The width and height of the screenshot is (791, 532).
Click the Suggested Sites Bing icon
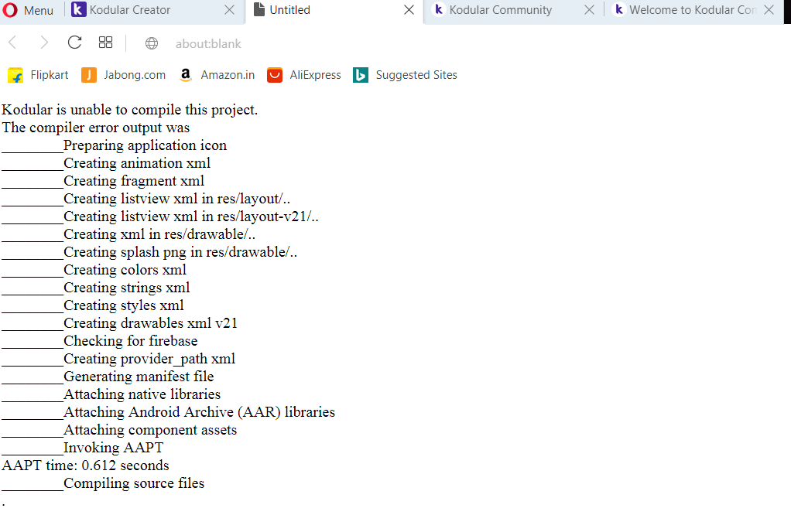[x=360, y=75]
